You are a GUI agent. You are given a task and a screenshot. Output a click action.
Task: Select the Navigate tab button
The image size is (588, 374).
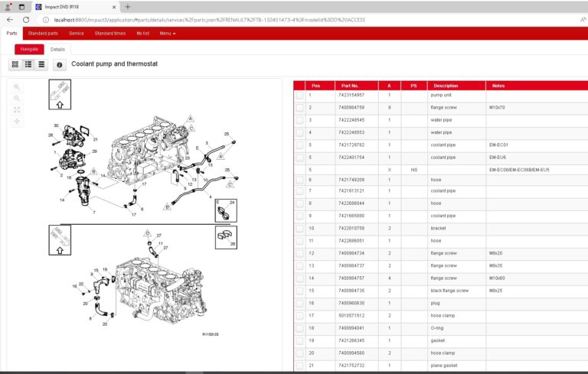[x=29, y=49]
